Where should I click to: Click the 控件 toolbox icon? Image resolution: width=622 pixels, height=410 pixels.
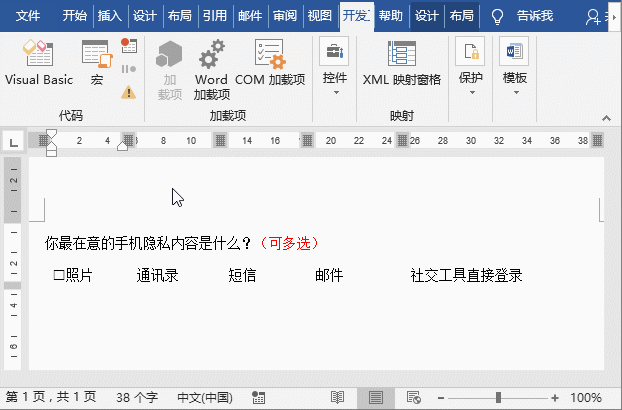(334, 52)
